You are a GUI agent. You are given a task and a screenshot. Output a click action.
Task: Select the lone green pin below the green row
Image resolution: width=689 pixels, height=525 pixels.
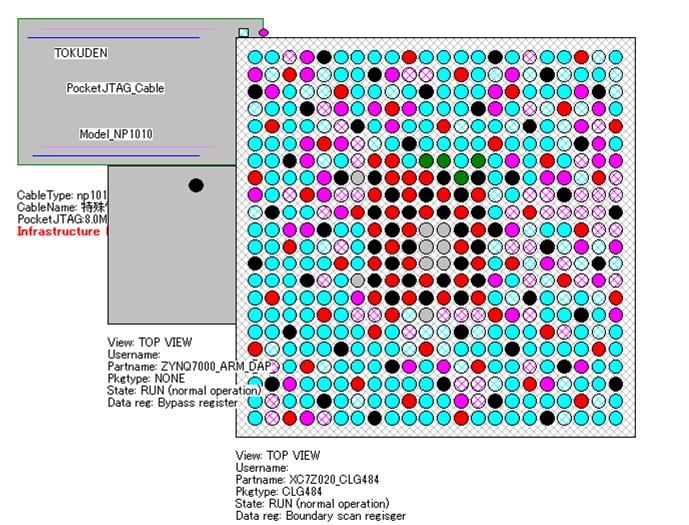pos(461,177)
